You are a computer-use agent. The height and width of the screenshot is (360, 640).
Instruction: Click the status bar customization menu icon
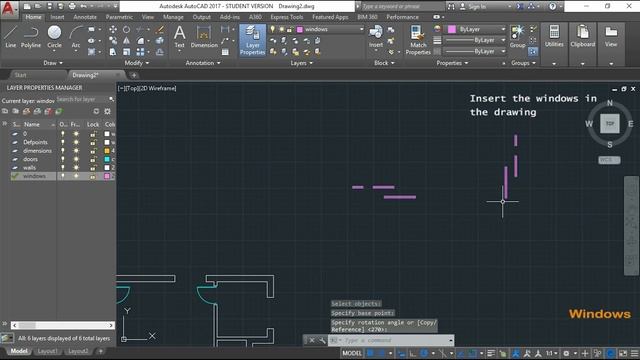(635, 353)
